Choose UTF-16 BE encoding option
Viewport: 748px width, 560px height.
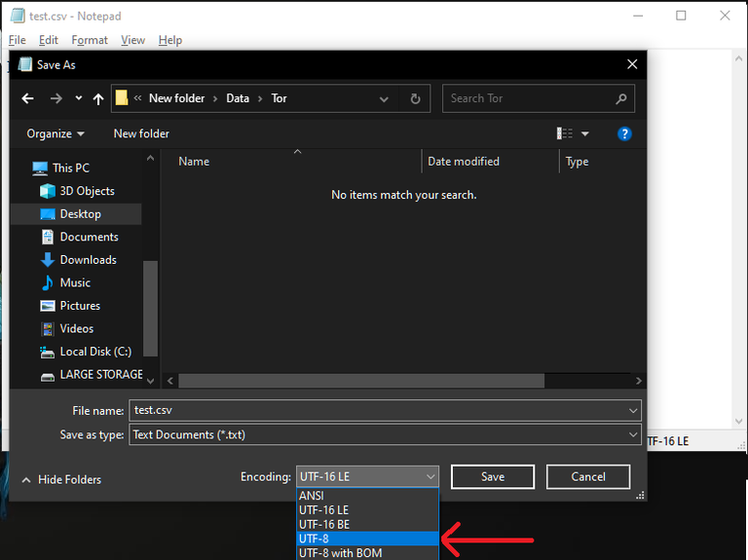point(367,524)
